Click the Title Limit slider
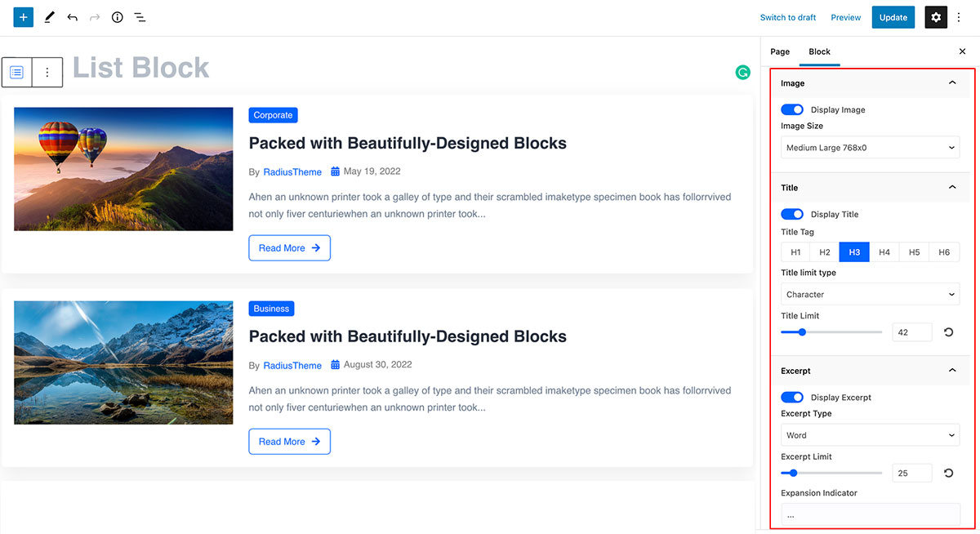 point(831,332)
